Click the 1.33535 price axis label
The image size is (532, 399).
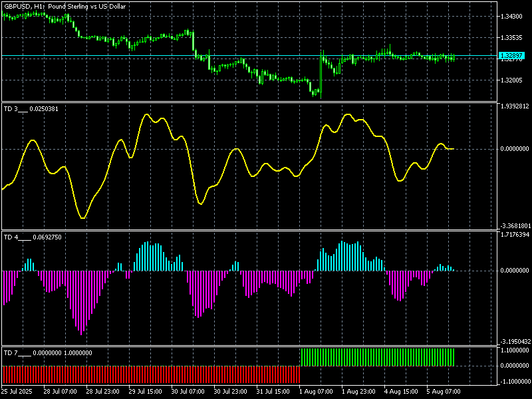(511, 38)
